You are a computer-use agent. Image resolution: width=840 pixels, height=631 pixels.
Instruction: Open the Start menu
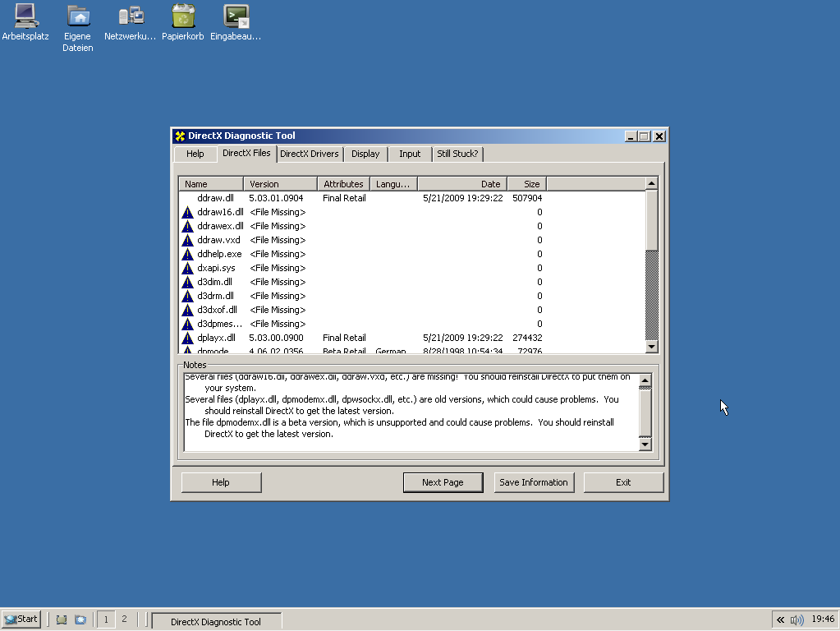point(21,619)
